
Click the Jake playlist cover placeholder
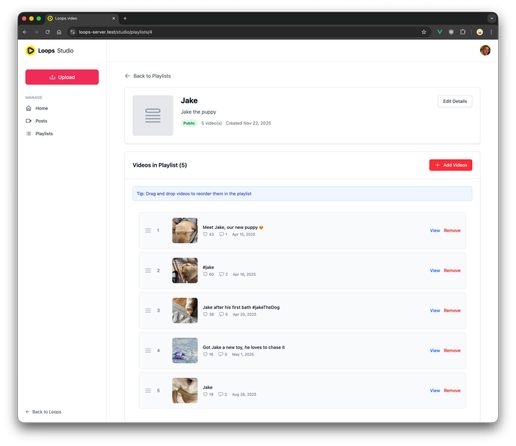[153, 115]
